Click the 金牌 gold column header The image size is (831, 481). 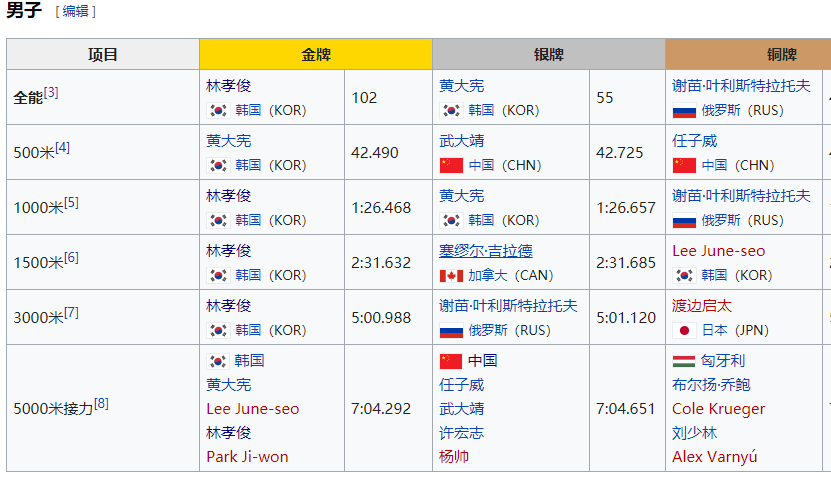(x=315, y=55)
